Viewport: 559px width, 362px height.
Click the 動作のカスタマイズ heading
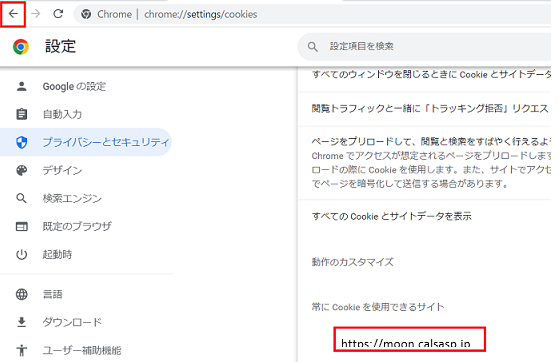click(353, 262)
